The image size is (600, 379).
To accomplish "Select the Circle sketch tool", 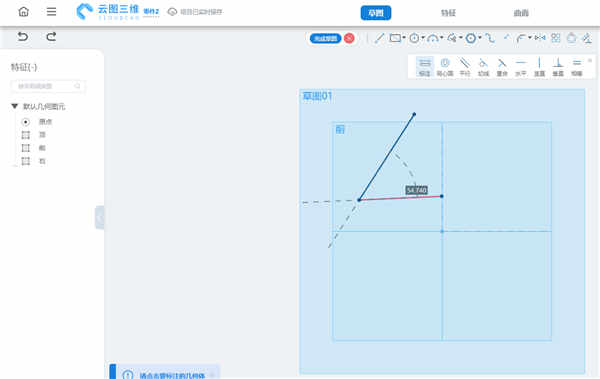I will [414, 38].
